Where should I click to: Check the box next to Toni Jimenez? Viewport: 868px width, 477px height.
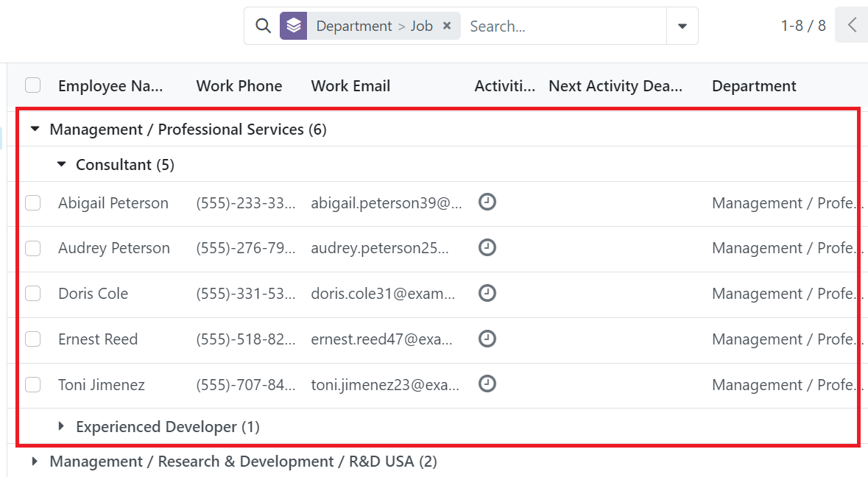coord(33,384)
